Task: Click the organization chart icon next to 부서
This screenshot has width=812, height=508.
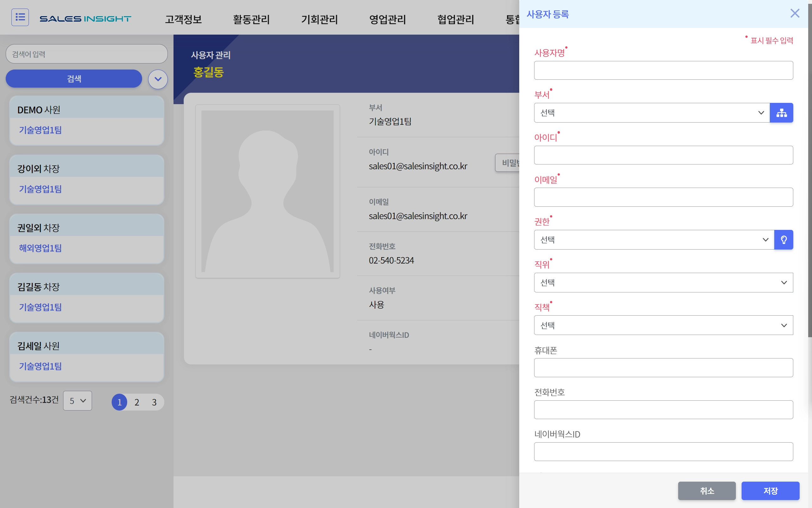Action: pos(781,113)
